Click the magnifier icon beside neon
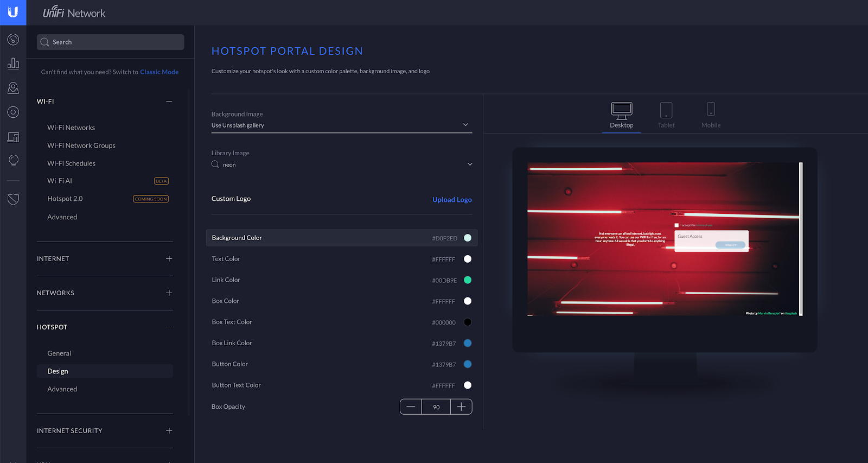Image resolution: width=868 pixels, height=463 pixels. tap(215, 164)
